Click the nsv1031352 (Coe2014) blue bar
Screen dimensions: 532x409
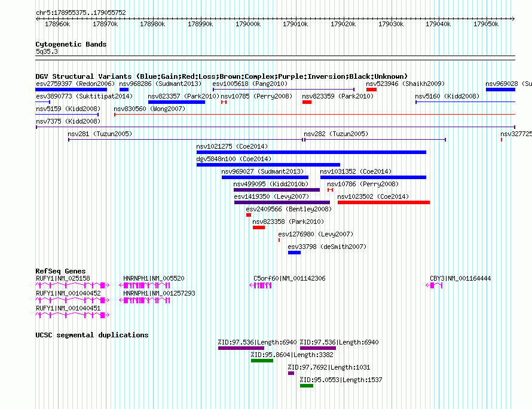(373, 177)
